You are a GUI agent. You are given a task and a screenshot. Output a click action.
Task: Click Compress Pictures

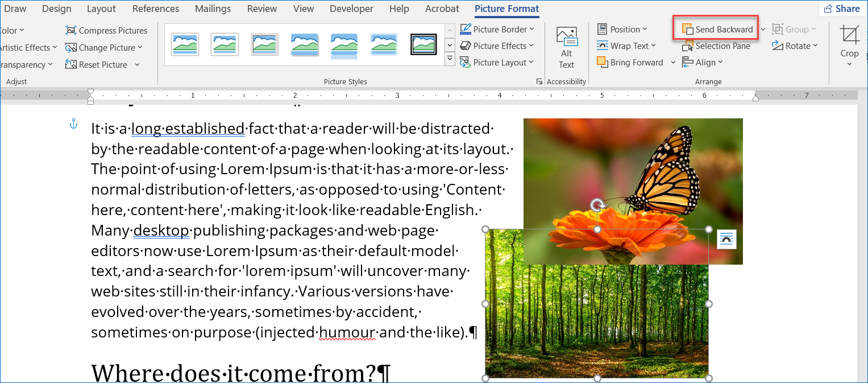[106, 30]
